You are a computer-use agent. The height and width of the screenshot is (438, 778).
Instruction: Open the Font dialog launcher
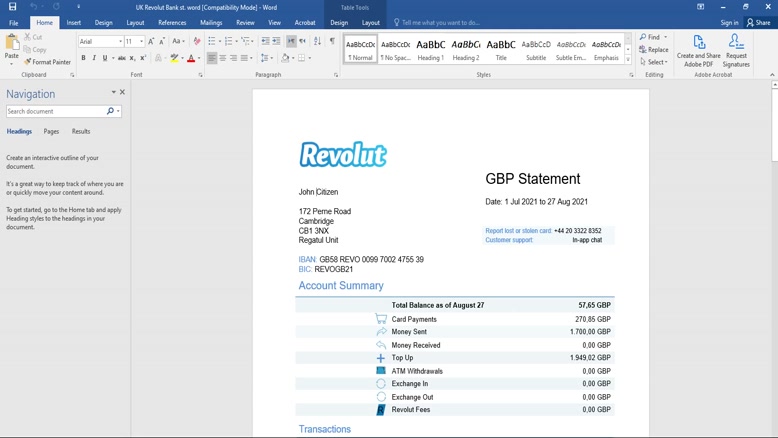coord(200,75)
